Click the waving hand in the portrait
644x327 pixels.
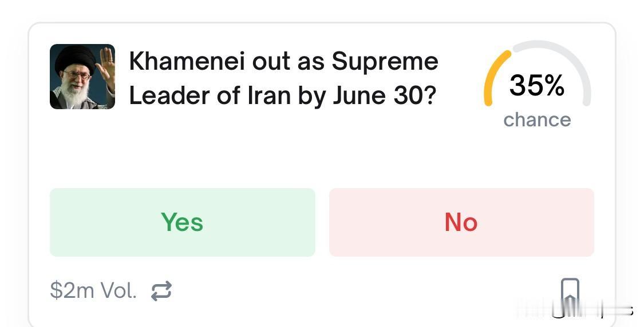106,66
